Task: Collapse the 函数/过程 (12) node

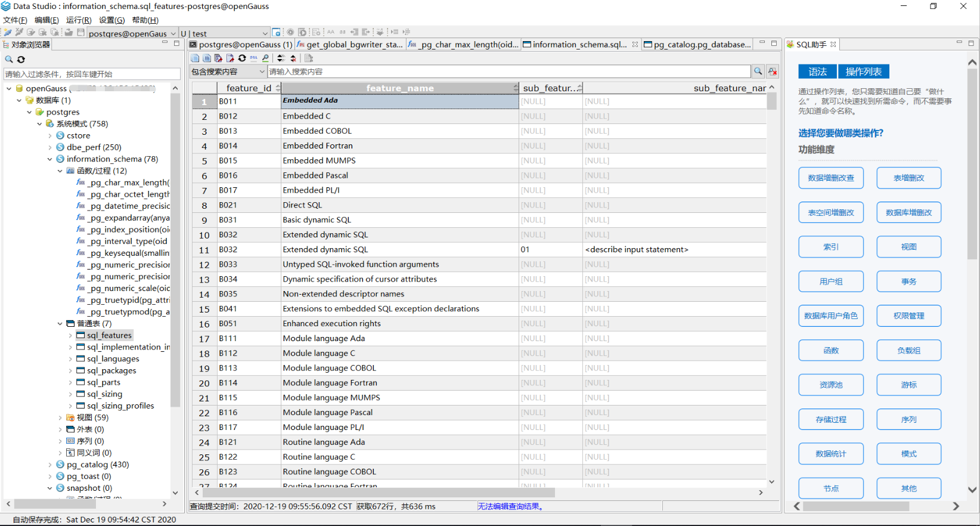Action: [x=60, y=171]
